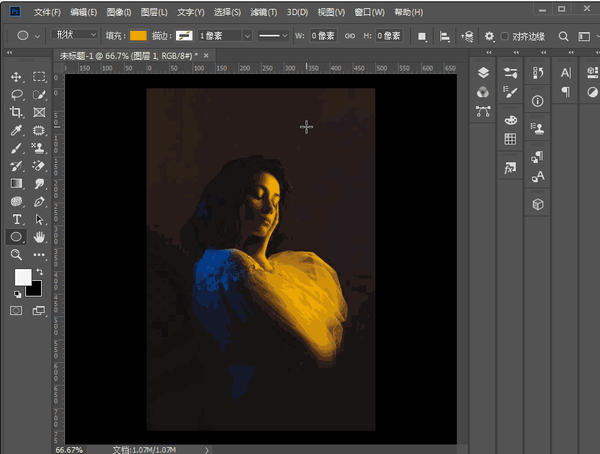Screen dimensions: 600x454
Task: Open the stroke line style dropdown
Action: pos(272,36)
